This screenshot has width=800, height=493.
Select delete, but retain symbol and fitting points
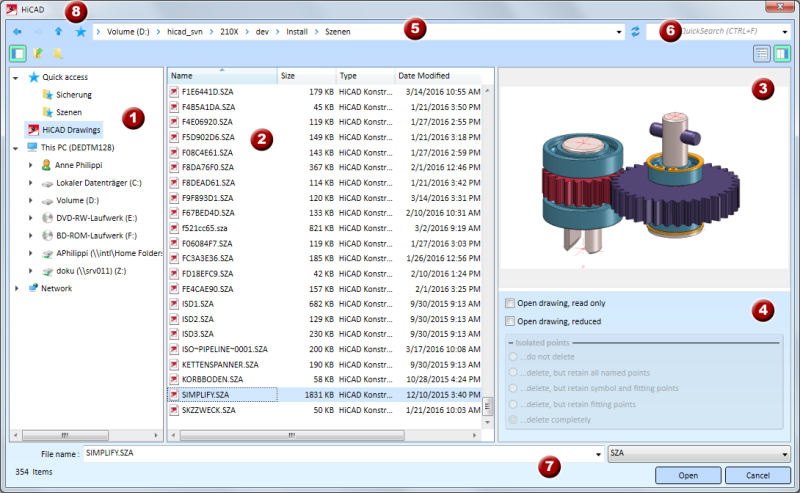pos(513,388)
